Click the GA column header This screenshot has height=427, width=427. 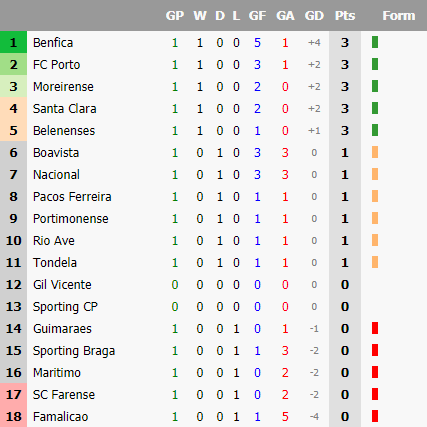285,16
